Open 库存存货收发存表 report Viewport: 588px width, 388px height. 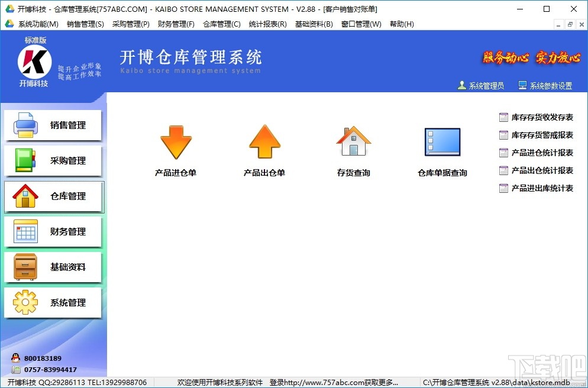(x=538, y=117)
